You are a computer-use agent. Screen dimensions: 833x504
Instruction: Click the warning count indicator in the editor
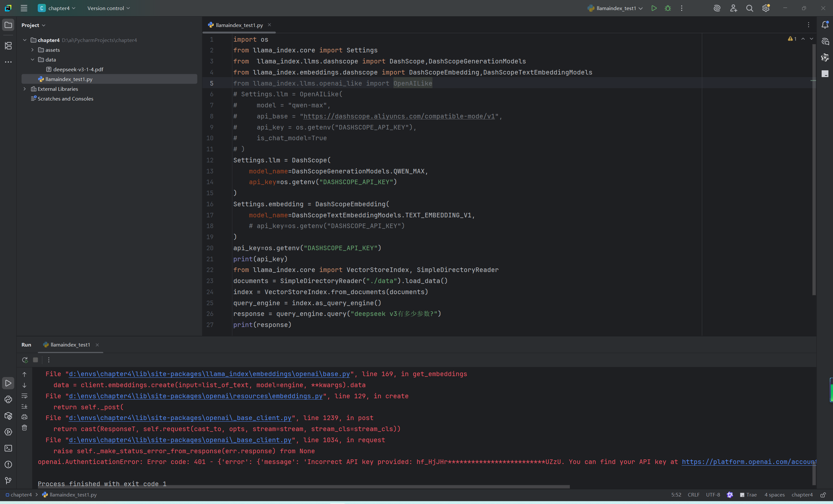tap(792, 39)
